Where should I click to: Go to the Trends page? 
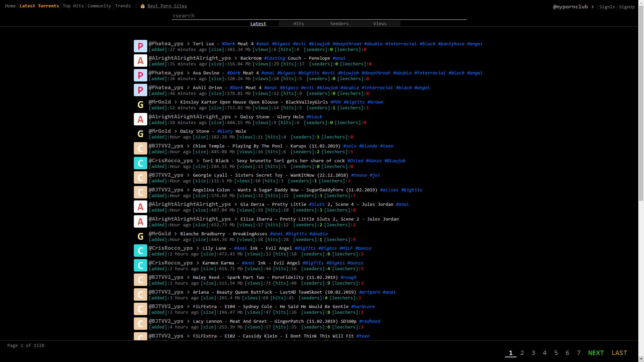click(123, 6)
